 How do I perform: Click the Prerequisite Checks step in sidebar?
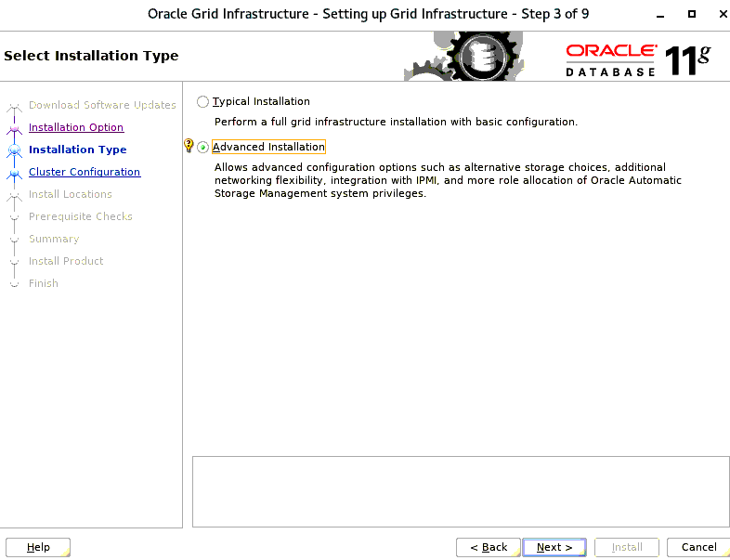pyautogui.click(x=81, y=217)
